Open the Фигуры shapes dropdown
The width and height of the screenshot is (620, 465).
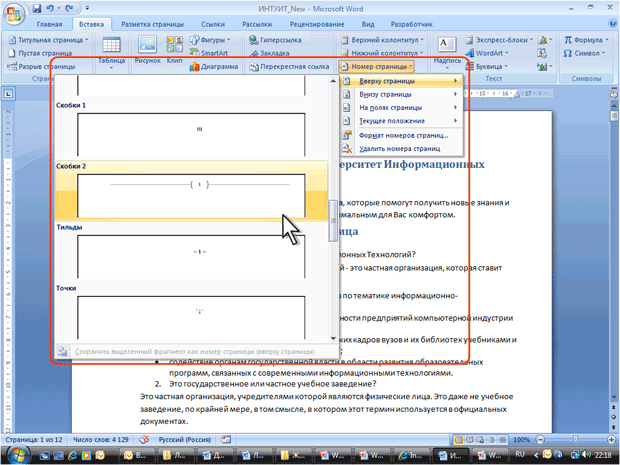pos(210,40)
